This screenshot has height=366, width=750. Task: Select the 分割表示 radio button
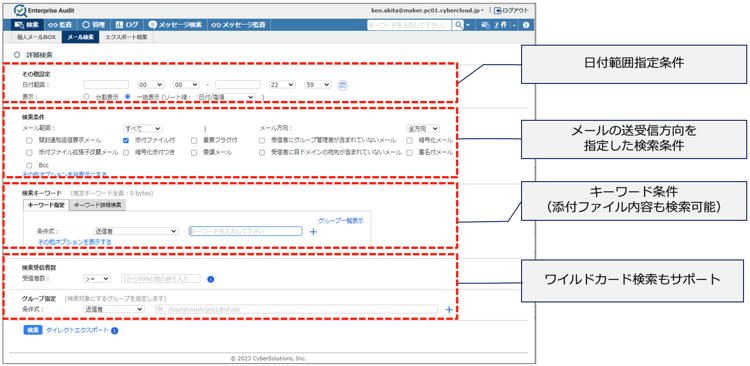tap(87, 96)
